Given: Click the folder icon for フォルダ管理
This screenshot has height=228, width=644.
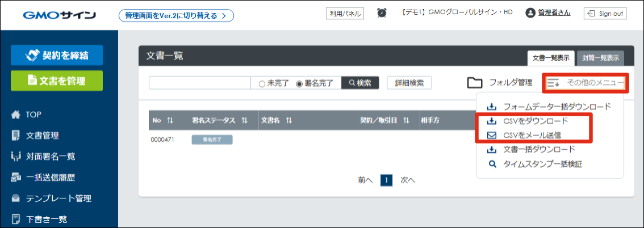Looking at the screenshot, I should [x=474, y=83].
